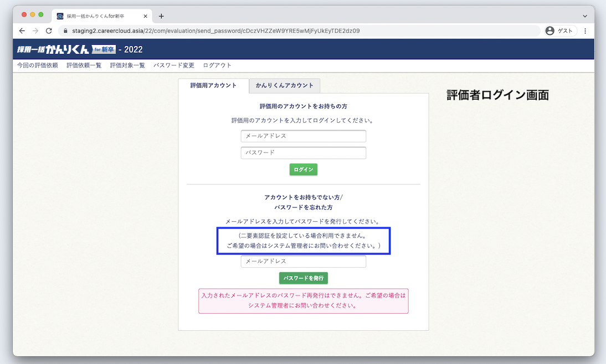The width and height of the screenshot is (606, 364).
Task: Click the padlock icon in the address bar
Action: (x=65, y=31)
